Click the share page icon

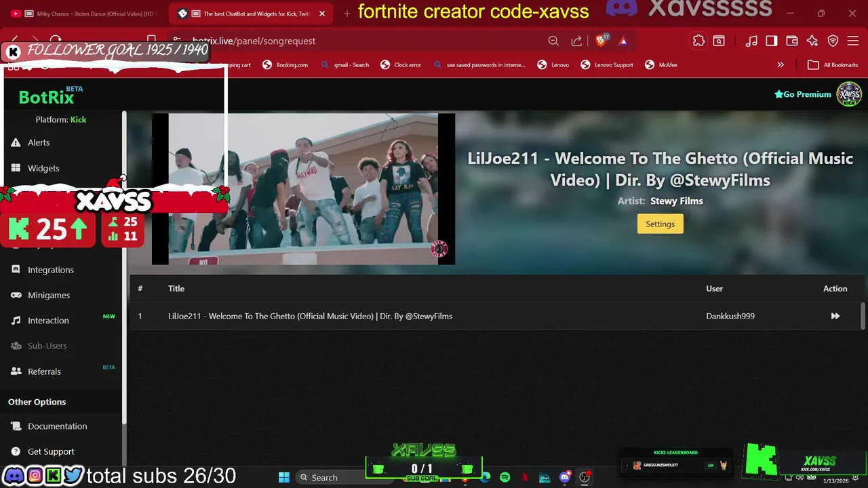576,41
